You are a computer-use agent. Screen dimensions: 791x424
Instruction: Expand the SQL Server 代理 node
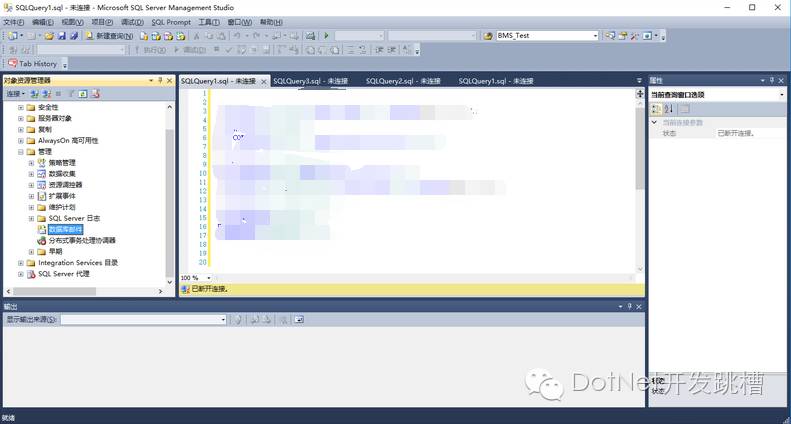click(21, 274)
